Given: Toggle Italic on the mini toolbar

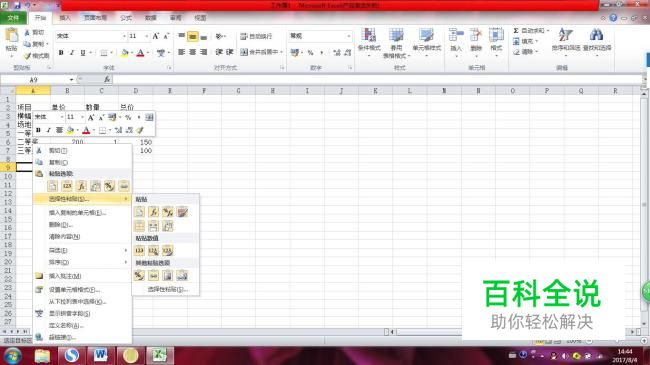Looking at the screenshot, I should [x=49, y=130].
